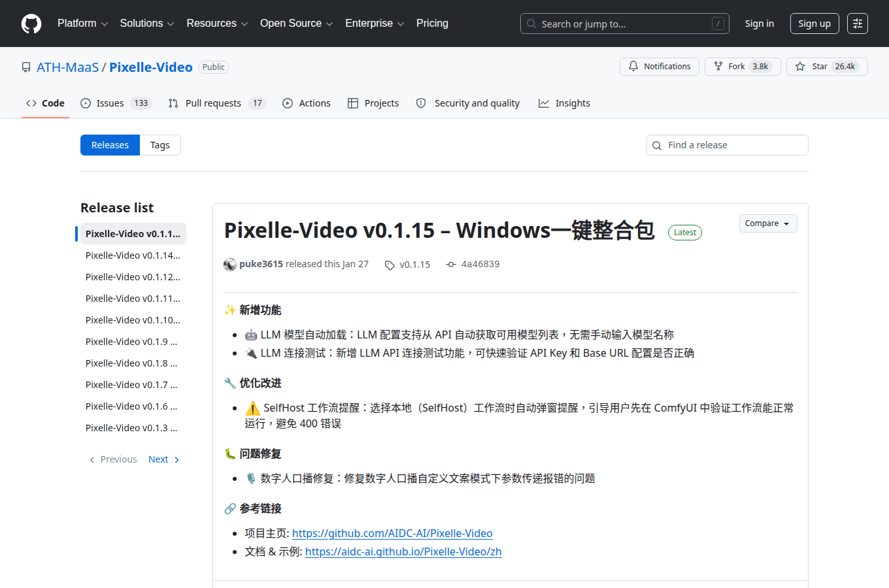Click the tag icon beside v0.1.15
Screen dimensions: 889x588
(x=390, y=265)
